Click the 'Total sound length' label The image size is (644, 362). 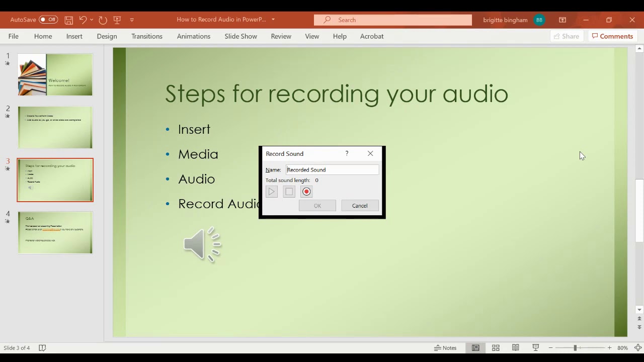[288, 180]
